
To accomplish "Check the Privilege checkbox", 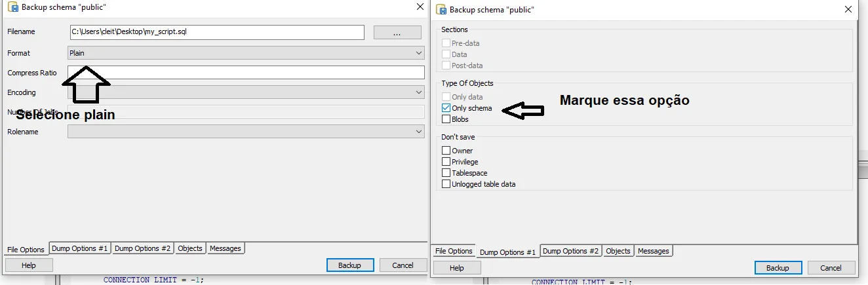I will [x=446, y=162].
